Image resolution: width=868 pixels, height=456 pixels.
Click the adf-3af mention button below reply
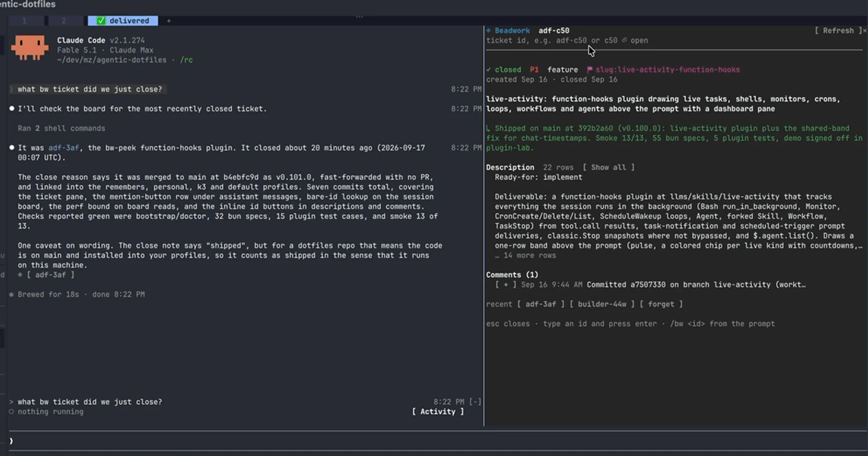[x=51, y=275]
